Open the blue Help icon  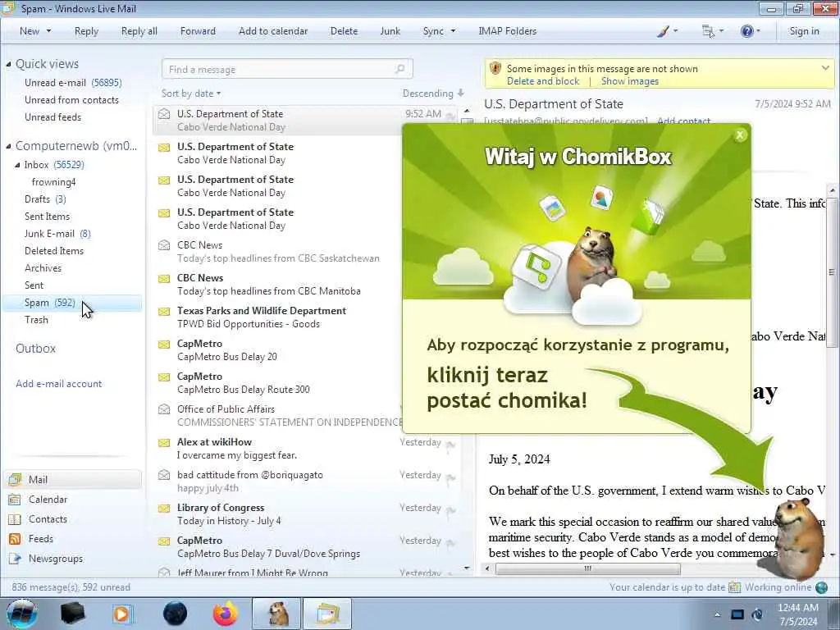(x=746, y=31)
